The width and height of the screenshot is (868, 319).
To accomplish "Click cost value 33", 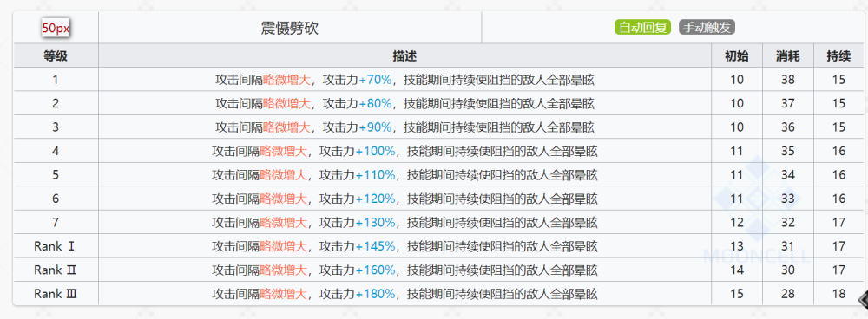I will point(788,199).
